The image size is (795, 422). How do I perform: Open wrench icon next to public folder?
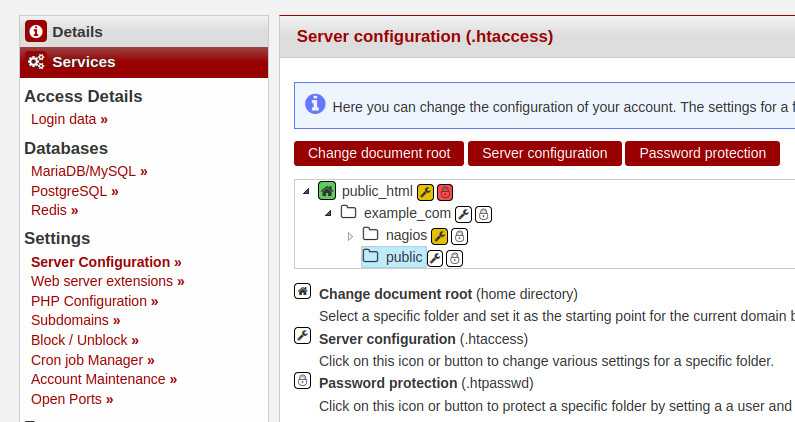click(x=435, y=259)
